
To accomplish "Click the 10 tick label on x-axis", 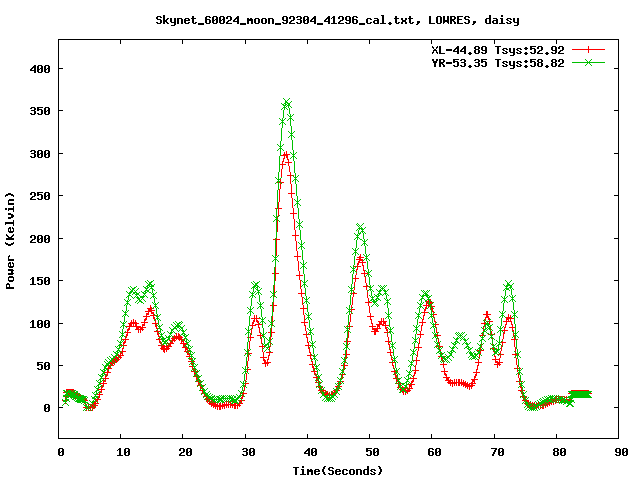I will coord(122,453).
